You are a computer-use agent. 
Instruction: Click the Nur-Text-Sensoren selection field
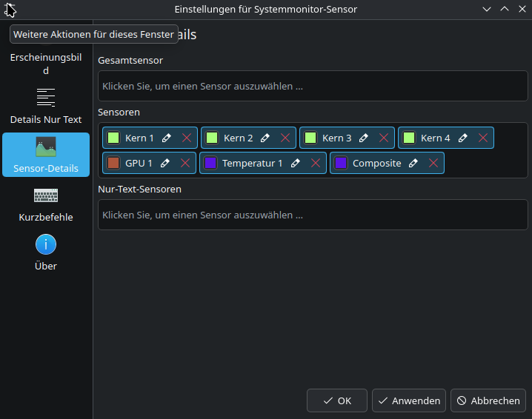click(x=313, y=215)
